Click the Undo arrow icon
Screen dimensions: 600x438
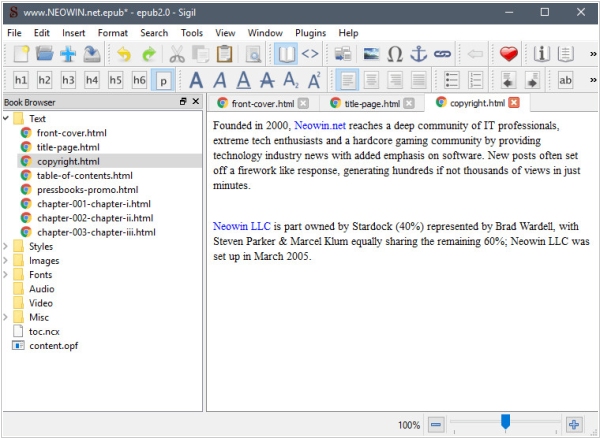point(123,54)
